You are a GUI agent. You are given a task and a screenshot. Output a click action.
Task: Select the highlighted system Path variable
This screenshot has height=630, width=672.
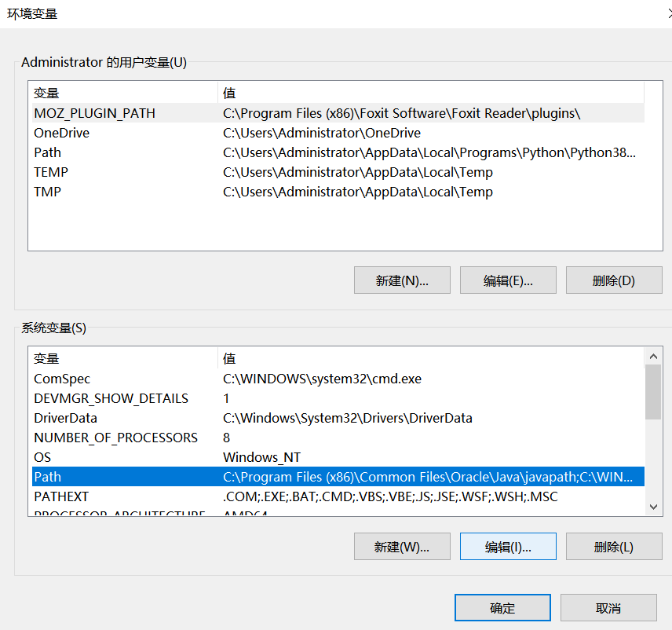(338, 477)
